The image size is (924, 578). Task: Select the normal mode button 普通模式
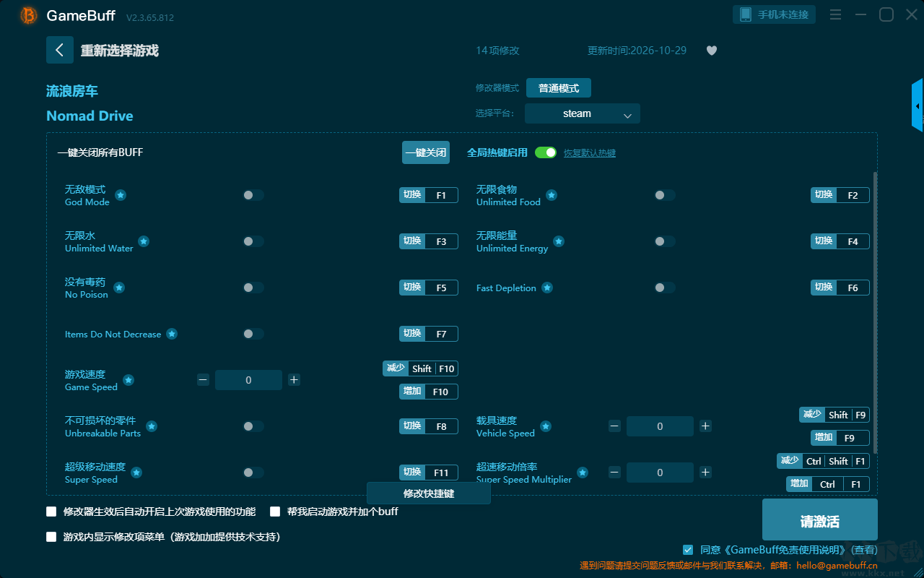tap(559, 88)
